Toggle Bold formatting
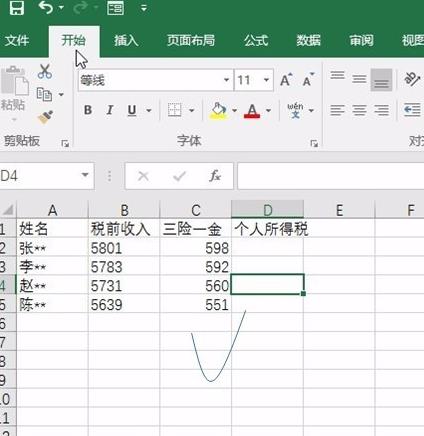424x436 pixels. (88, 110)
